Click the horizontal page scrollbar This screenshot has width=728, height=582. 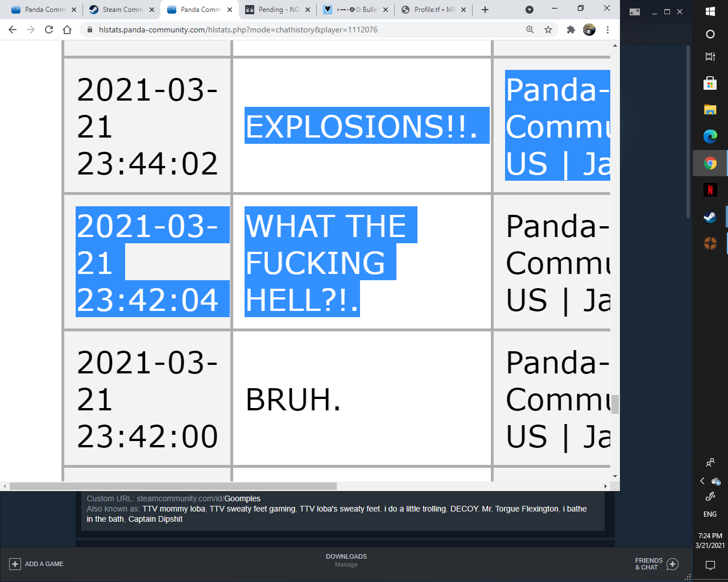[x=173, y=486]
